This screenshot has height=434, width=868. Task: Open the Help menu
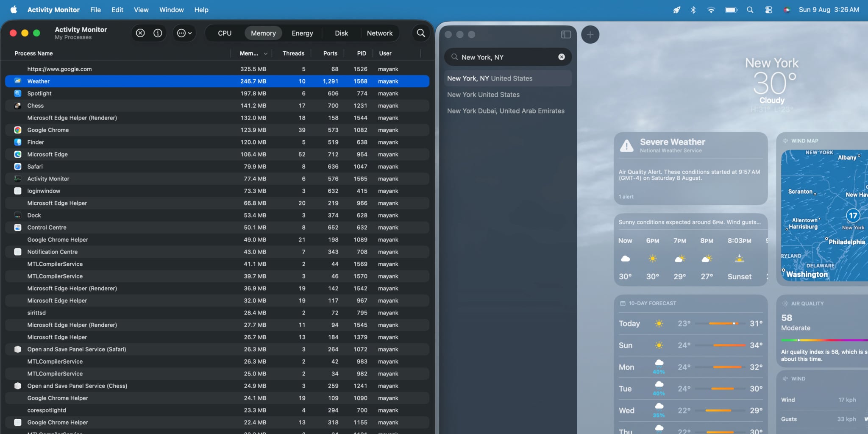[x=201, y=10]
